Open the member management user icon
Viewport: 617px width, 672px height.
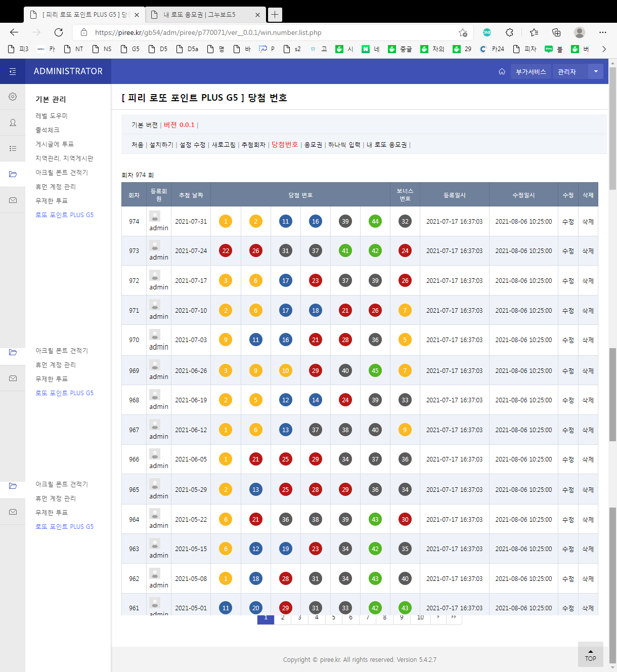13,122
